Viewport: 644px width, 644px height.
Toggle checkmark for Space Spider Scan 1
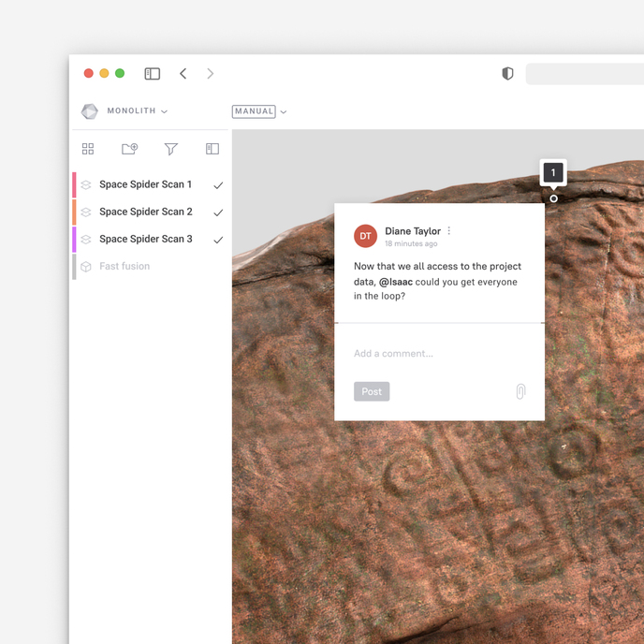point(218,185)
